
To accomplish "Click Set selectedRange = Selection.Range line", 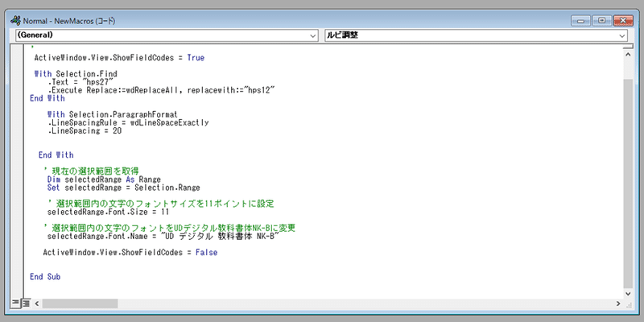I will click(124, 188).
